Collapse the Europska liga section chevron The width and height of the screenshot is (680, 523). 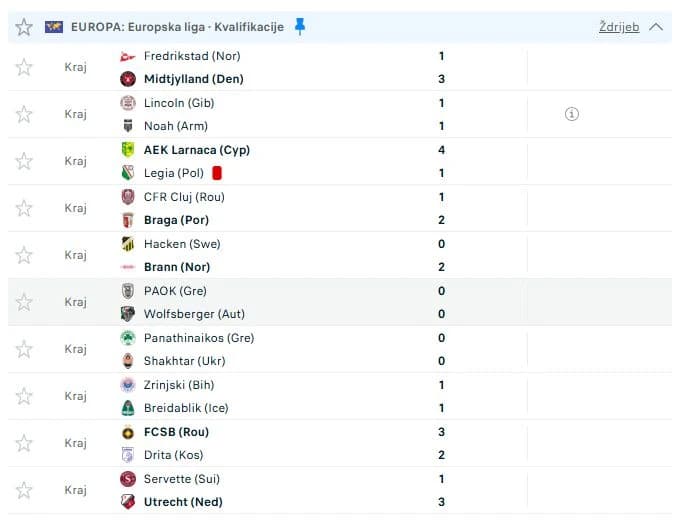coord(656,27)
